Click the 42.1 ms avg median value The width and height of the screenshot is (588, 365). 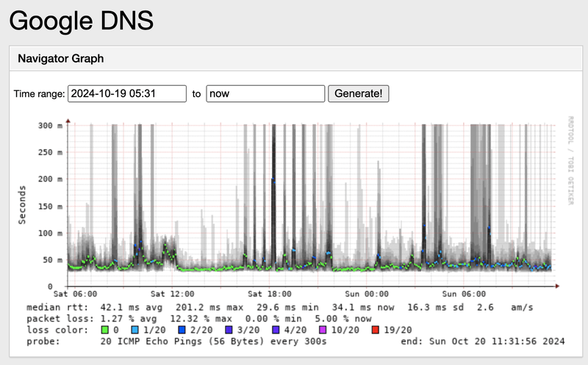pyautogui.click(x=132, y=307)
